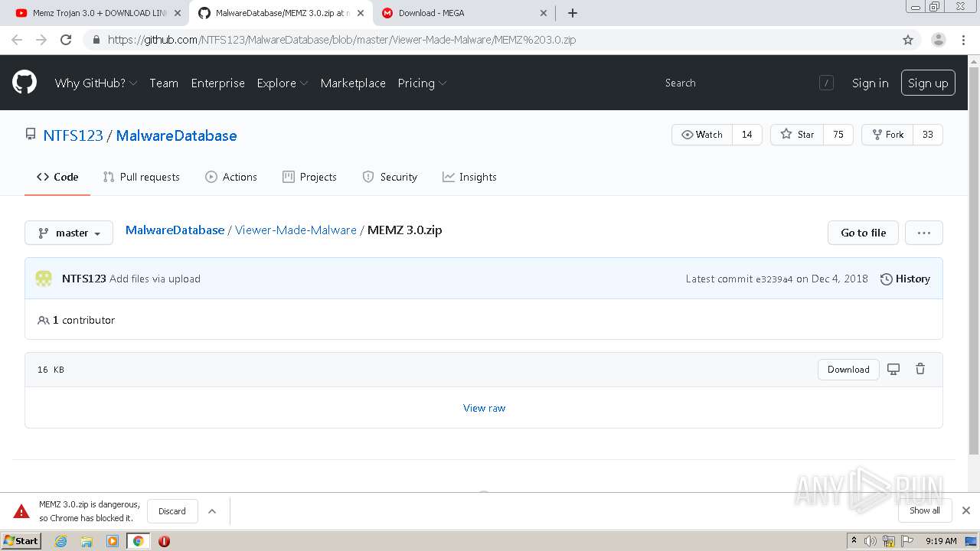
Task: Click the Star button
Action: pyautogui.click(x=797, y=135)
